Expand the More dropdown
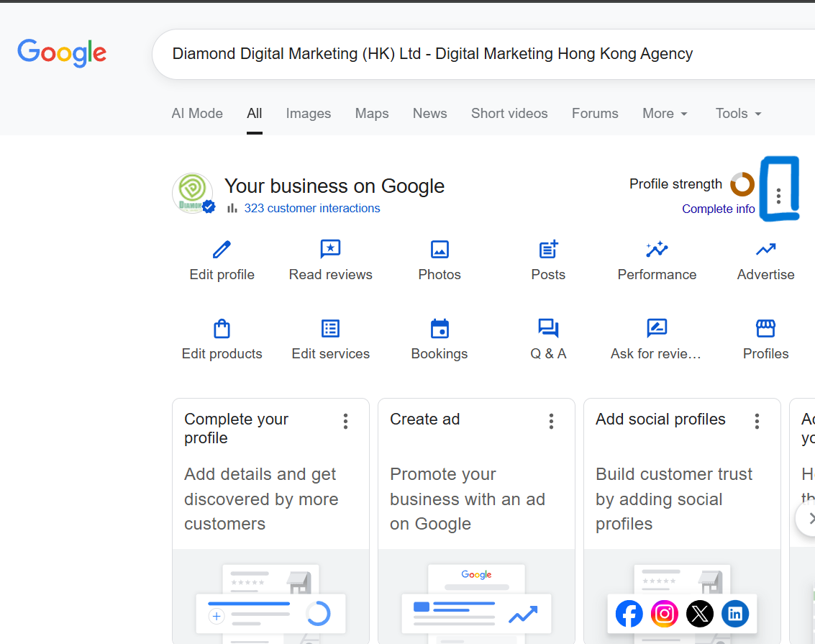Viewport: 815px width, 644px height. click(x=665, y=113)
